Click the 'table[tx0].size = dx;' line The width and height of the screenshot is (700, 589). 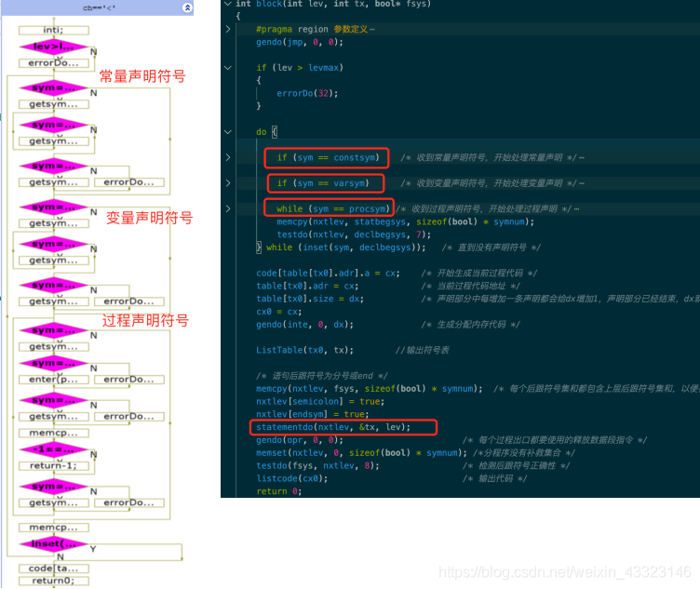tap(310, 299)
